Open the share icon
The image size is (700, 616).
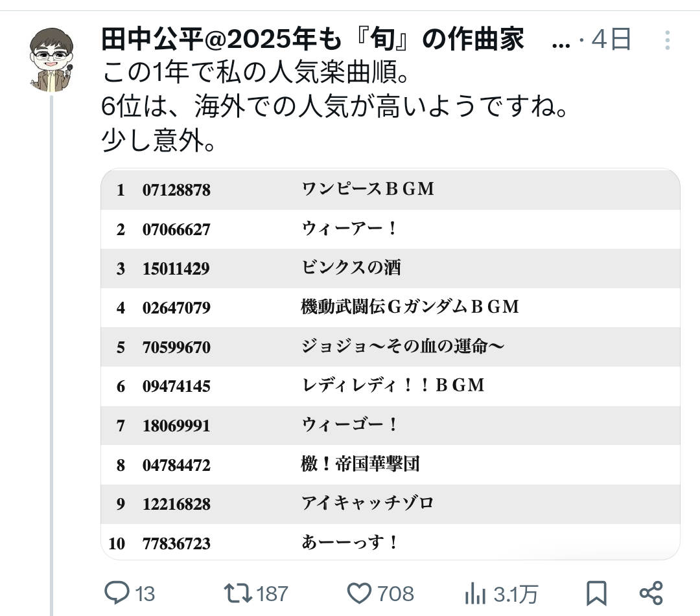651,593
